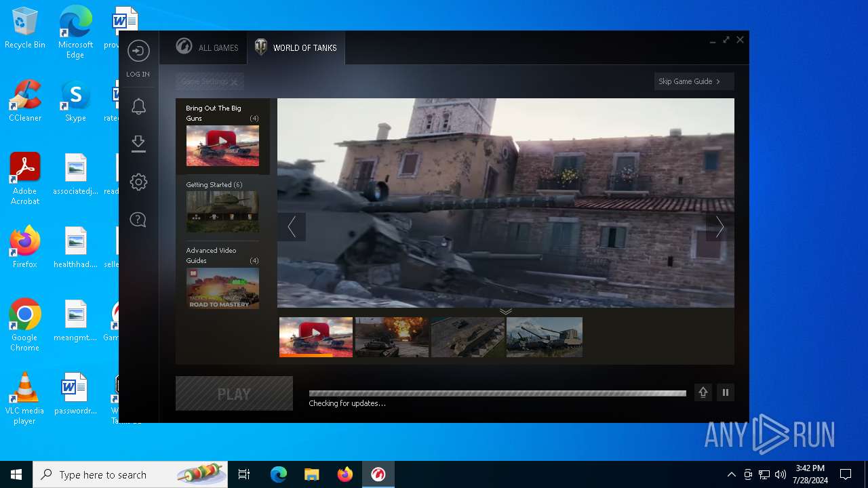868x488 pixels.
Task: Open Edge from the taskbar
Action: [279, 474]
